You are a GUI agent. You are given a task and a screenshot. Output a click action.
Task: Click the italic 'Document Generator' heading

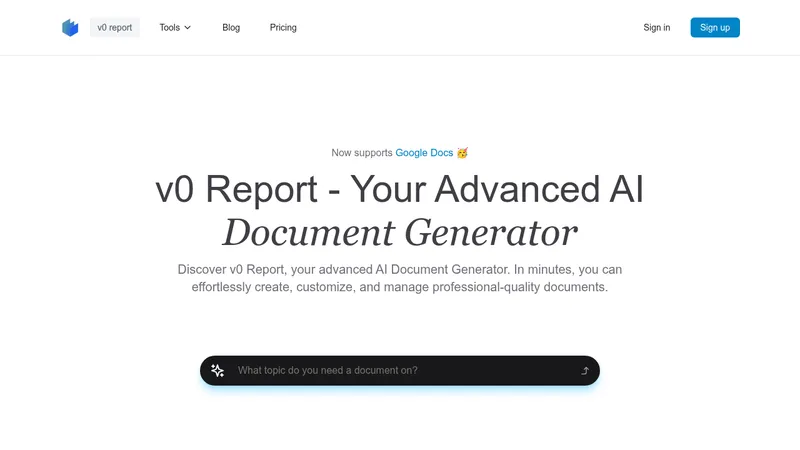point(400,233)
